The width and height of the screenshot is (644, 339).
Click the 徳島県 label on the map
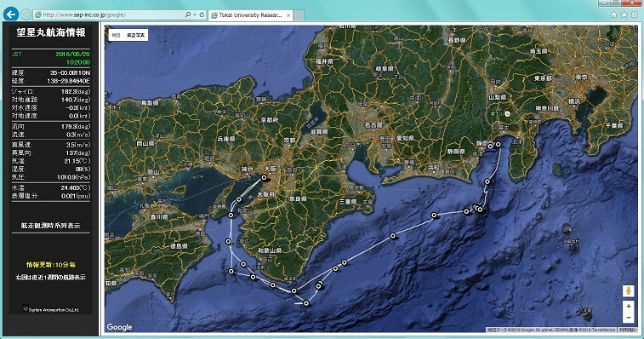[x=179, y=246]
